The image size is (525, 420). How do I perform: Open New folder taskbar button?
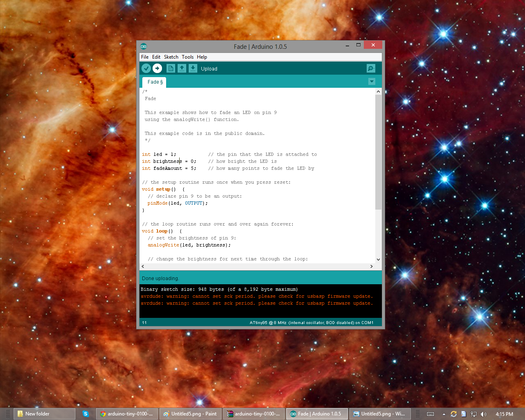45,414
